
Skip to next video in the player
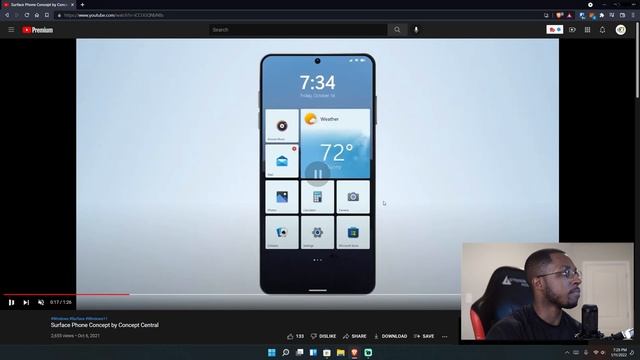click(x=26, y=302)
